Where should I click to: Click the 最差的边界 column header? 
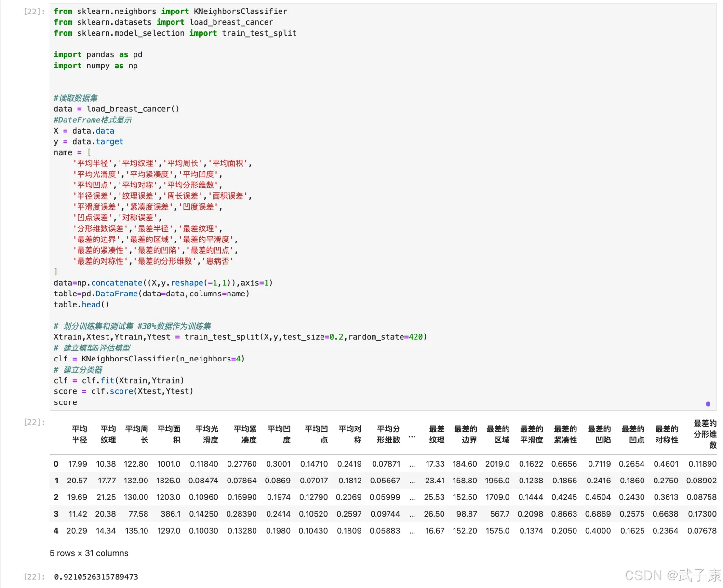[466, 434]
